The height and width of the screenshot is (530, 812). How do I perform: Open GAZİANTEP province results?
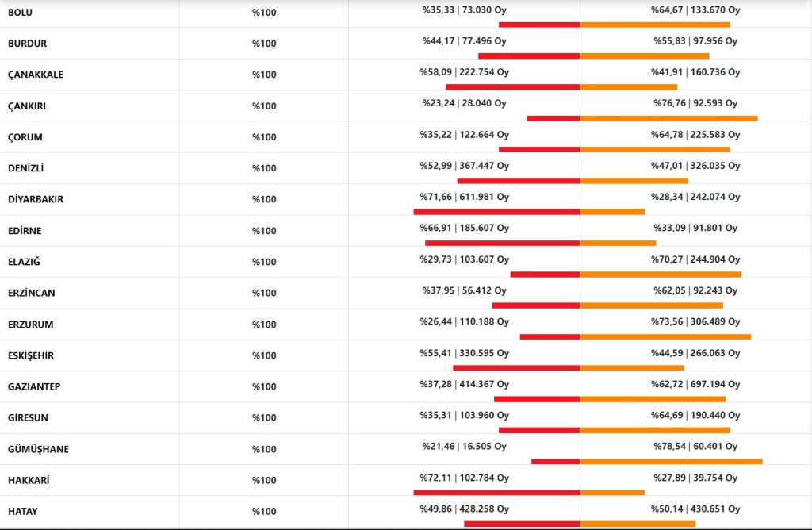34,386
